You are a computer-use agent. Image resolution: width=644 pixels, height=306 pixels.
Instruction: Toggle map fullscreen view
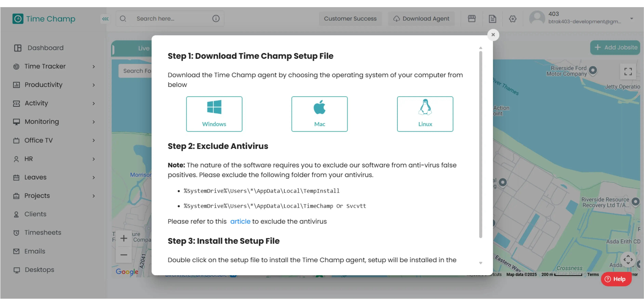tap(628, 71)
